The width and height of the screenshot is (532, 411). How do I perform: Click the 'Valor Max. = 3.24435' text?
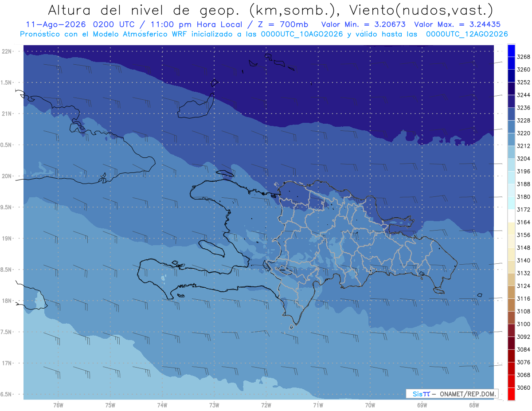458,24
